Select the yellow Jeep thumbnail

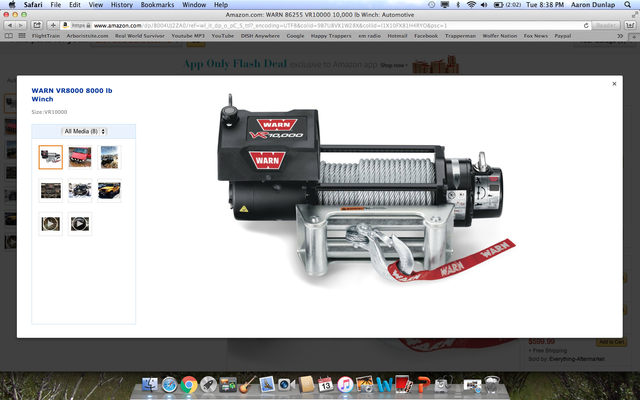click(109, 189)
